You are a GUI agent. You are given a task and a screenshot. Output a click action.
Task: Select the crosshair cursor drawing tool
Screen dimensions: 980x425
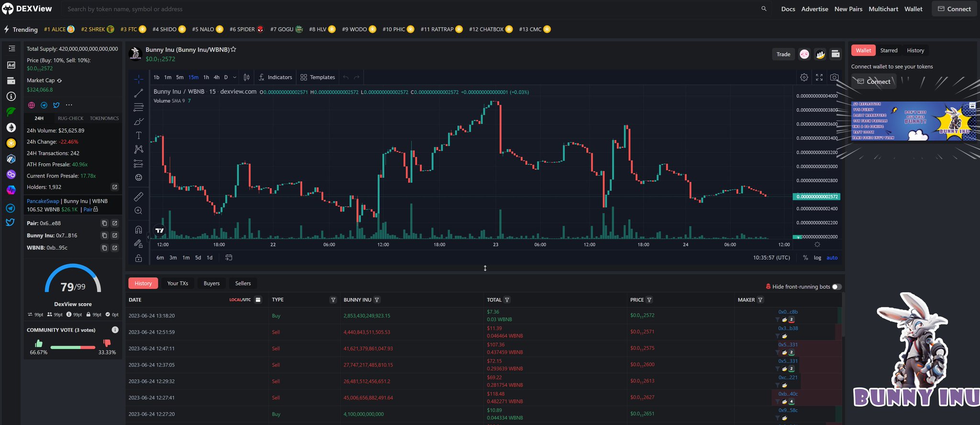tap(138, 79)
